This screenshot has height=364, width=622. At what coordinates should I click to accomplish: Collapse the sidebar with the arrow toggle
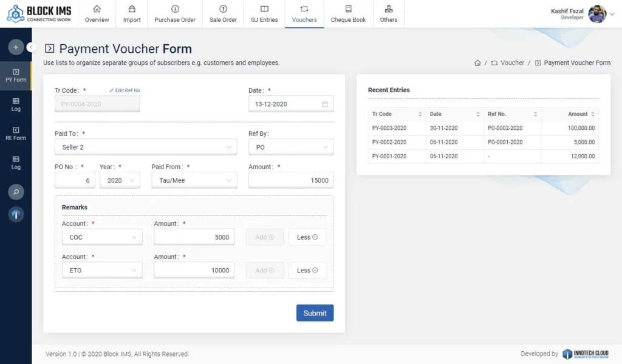coord(32,47)
